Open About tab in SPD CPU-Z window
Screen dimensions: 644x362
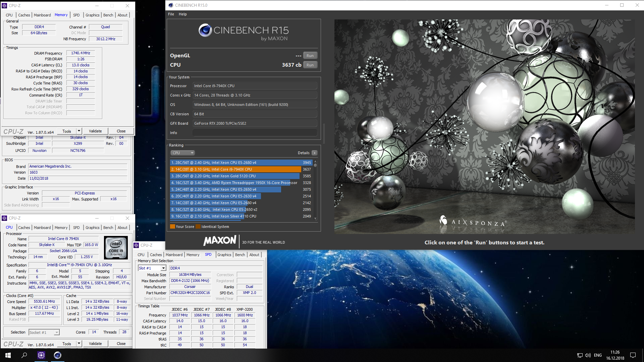[254, 255]
